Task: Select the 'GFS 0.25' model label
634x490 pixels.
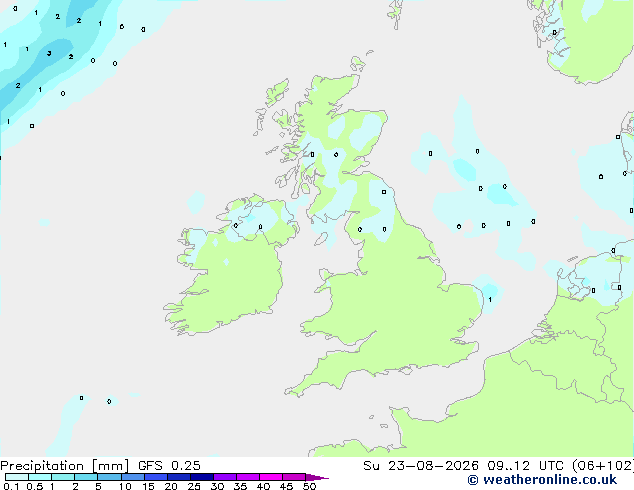Action: (x=169, y=466)
